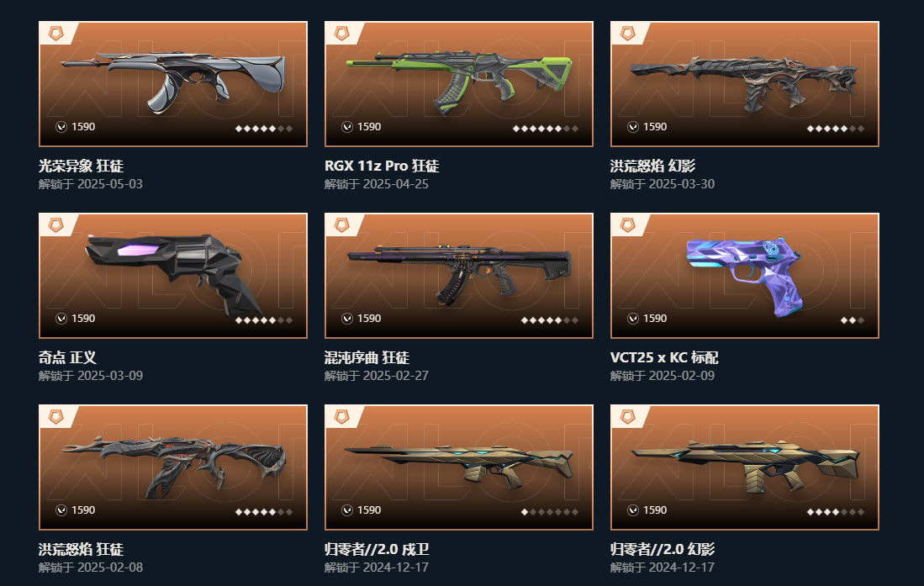
Task: Click the upgrade level dots on the 归零者//2.0 戍卫 card
Action: point(550,512)
